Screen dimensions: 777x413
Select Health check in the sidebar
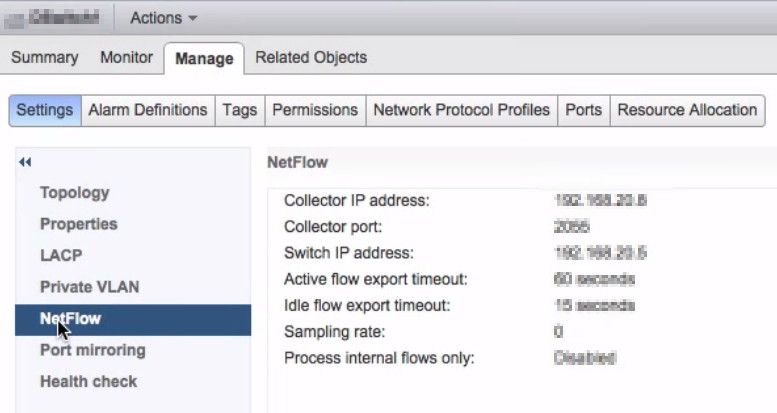(88, 381)
